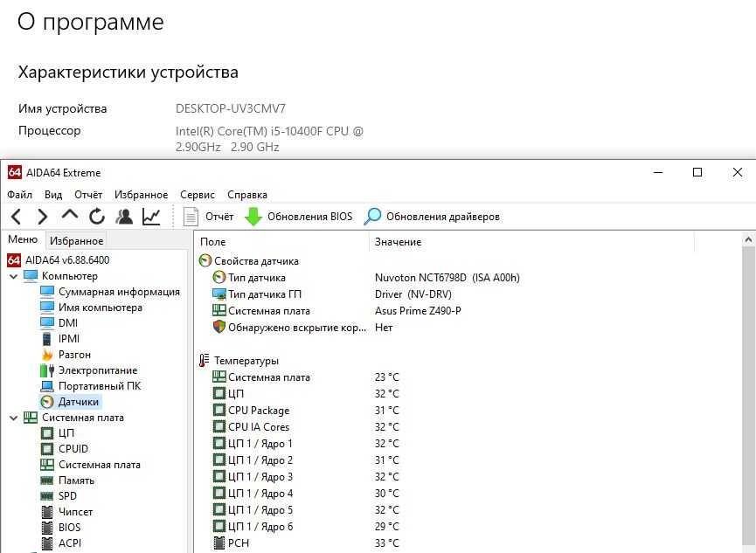756x553 pixels.
Task: Click Обновления BIOS toolbar button
Action: click(x=299, y=217)
